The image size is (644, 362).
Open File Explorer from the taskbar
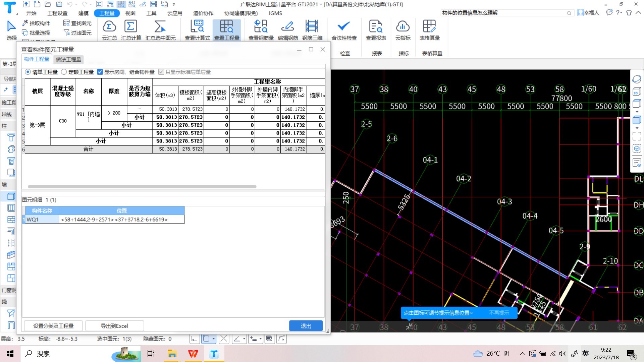pyautogui.click(x=172, y=354)
